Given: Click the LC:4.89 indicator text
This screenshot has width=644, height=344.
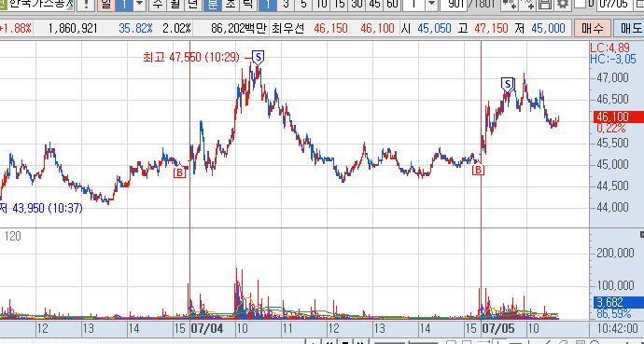Looking at the screenshot, I should [x=609, y=48].
